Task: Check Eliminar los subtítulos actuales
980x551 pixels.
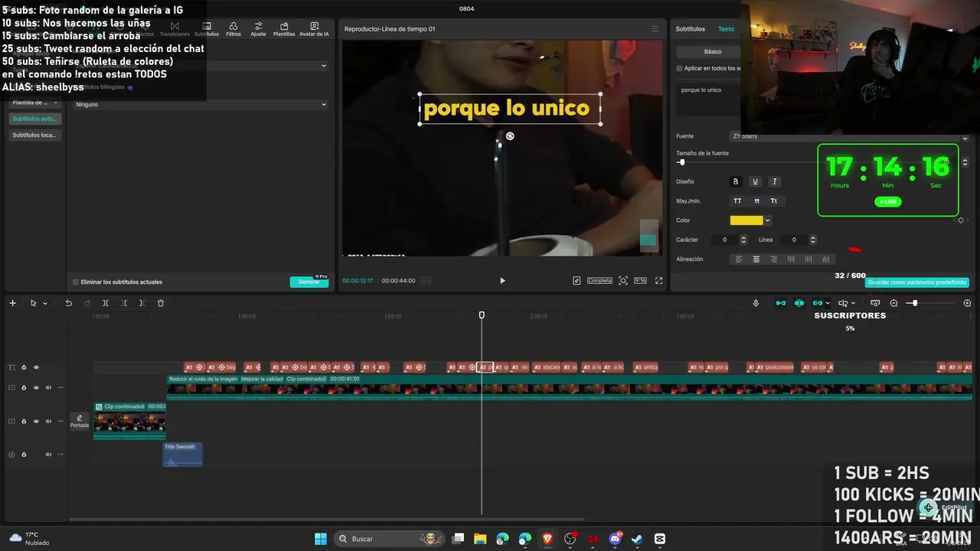Action: (x=75, y=282)
